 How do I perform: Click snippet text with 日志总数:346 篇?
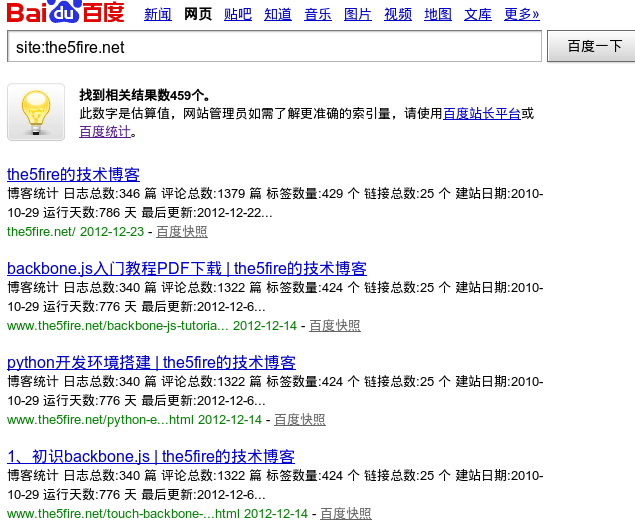click(x=110, y=194)
